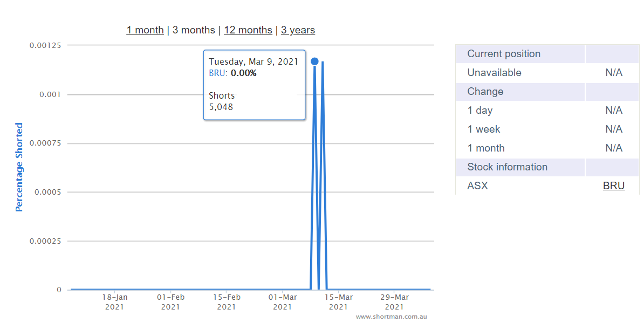644x330 pixels.
Task: Click the highlighted Mar 9 data point
Action: coord(314,61)
